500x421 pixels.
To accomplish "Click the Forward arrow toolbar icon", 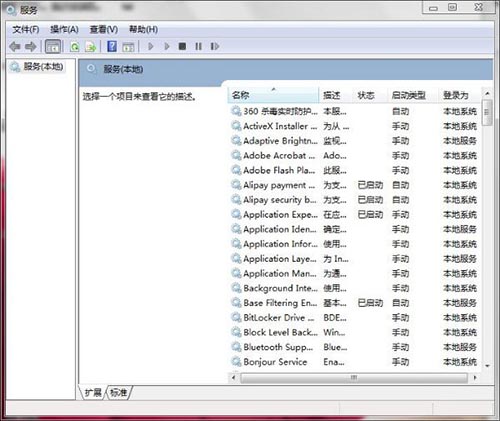I will 31,46.
